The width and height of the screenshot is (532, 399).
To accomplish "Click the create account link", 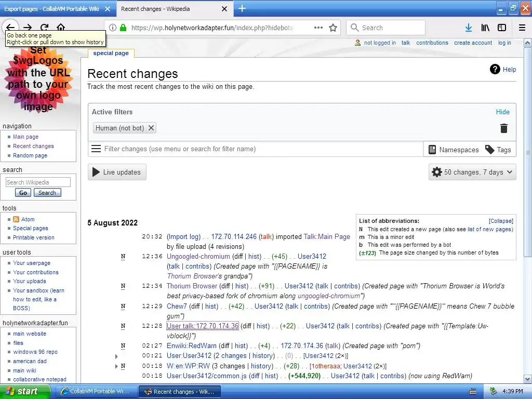I will coord(473,43).
